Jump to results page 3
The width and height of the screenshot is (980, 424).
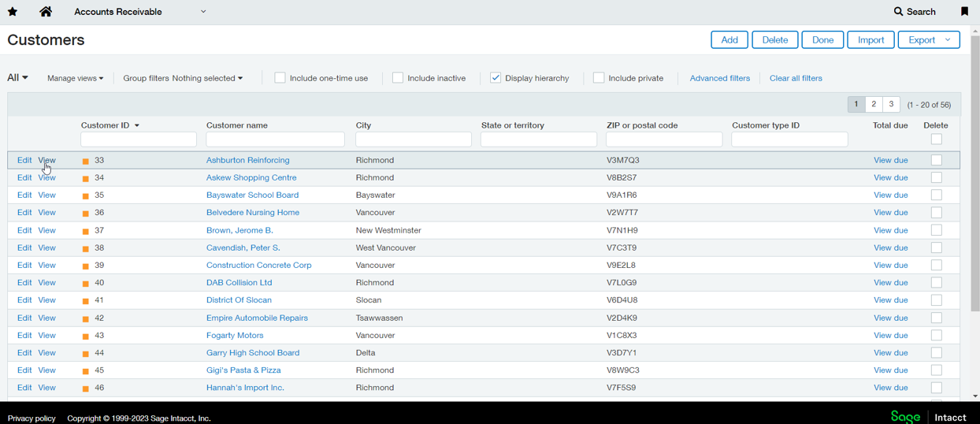pos(891,104)
